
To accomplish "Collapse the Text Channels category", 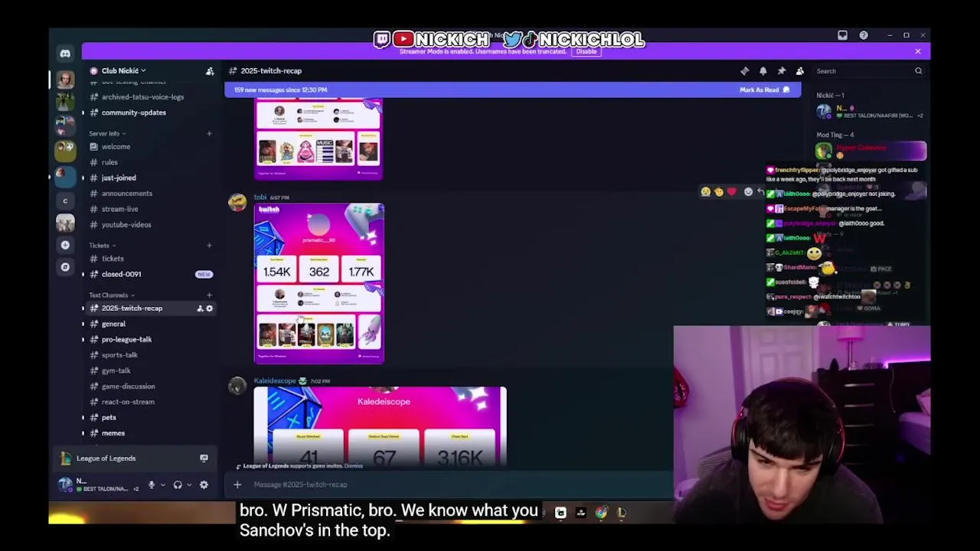I will coord(112,295).
